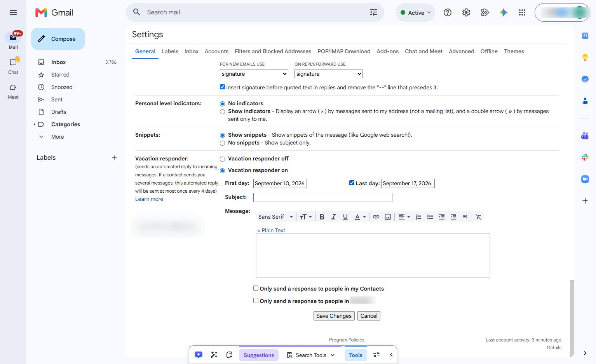Image resolution: width=596 pixels, height=364 pixels.
Task: Toggle italic formatting in message toolbar
Action: pyautogui.click(x=333, y=217)
